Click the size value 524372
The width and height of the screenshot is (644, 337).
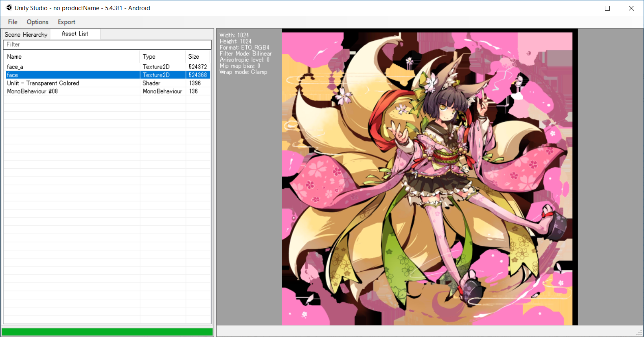coord(198,67)
